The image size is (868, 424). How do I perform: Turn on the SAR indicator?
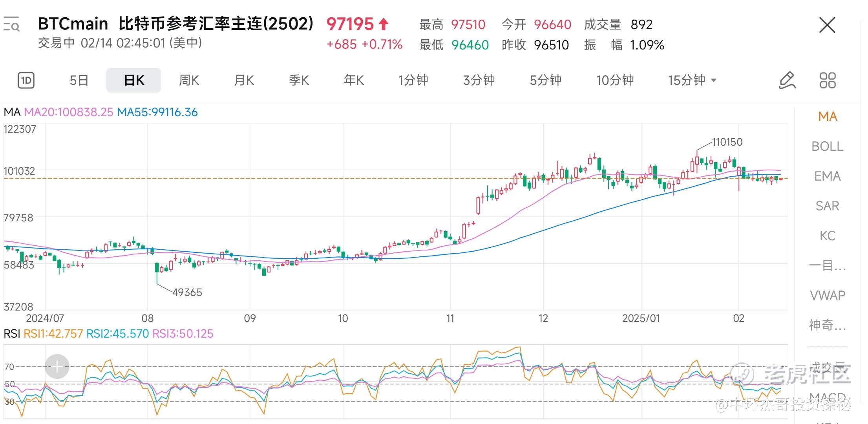tap(827, 206)
